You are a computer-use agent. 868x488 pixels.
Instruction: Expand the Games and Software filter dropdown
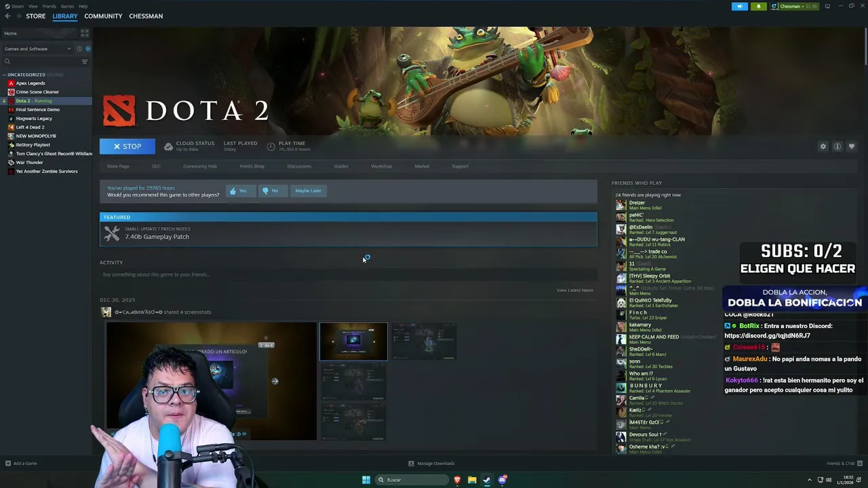[x=37, y=49]
